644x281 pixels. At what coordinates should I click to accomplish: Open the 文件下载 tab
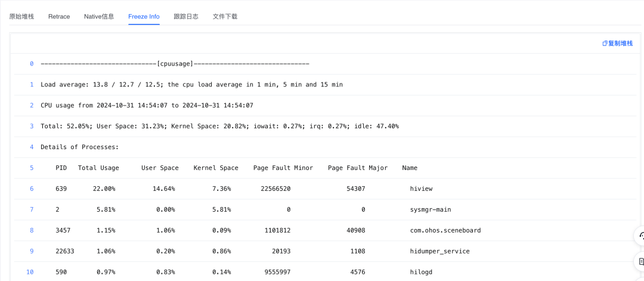pos(225,17)
